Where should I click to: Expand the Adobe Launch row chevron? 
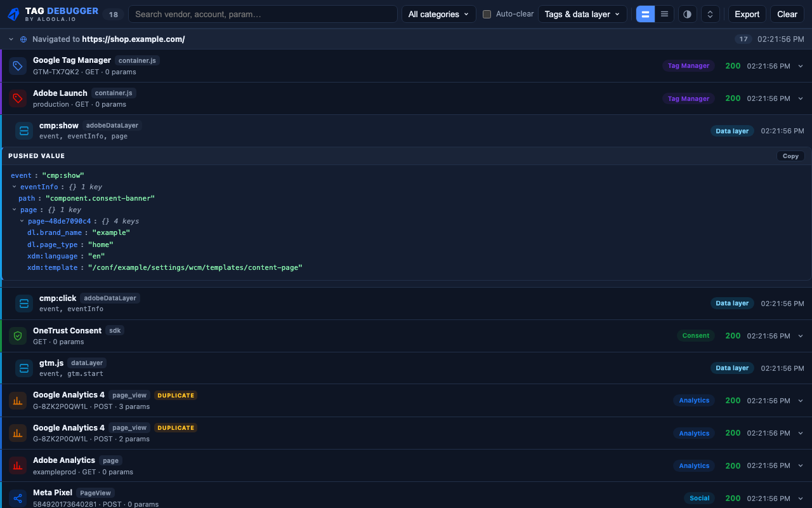[801, 98]
